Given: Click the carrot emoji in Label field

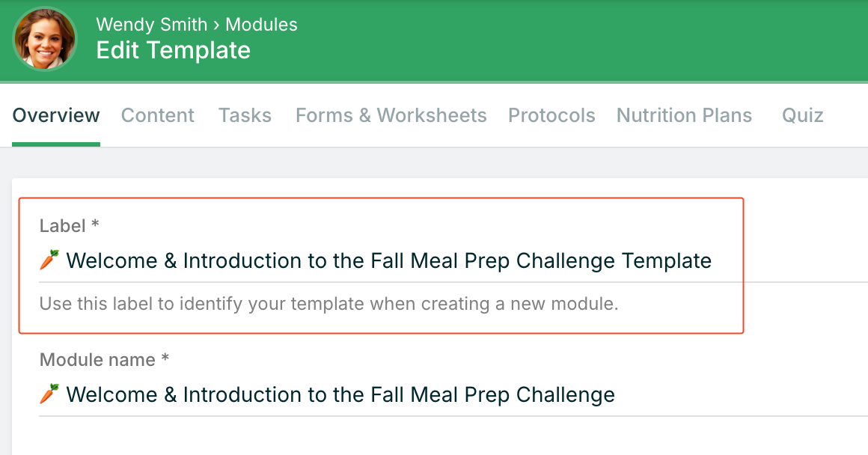Looking at the screenshot, I should 49,260.
